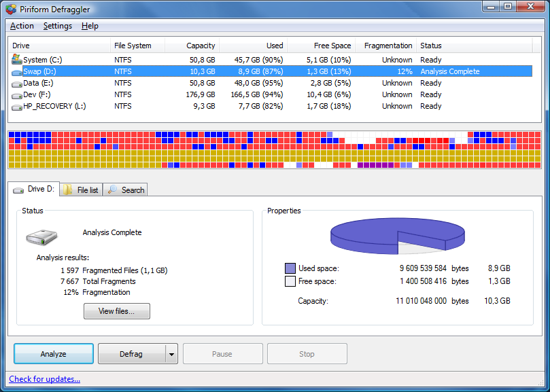Image resolution: width=550 pixels, height=392 pixels.
Task: Click the 176,9 GB capacity cell
Action: (x=201, y=94)
